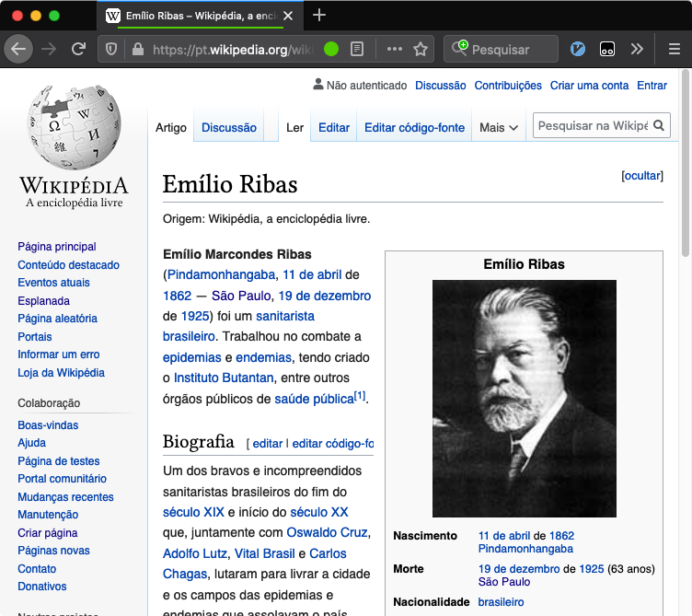The image size is (692, 616).
Task: Click the search magnifier icon with green plus
Action: [x=459, y=48]
